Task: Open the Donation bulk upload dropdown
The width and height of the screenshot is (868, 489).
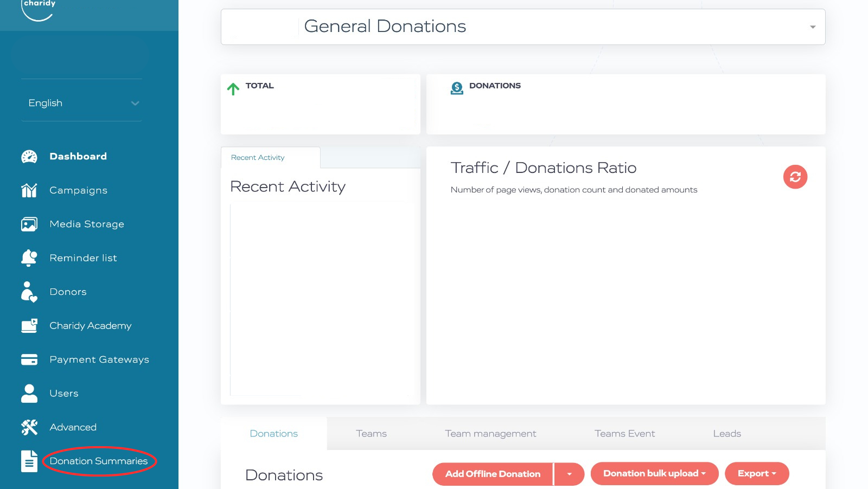Action: coord(654,473)
